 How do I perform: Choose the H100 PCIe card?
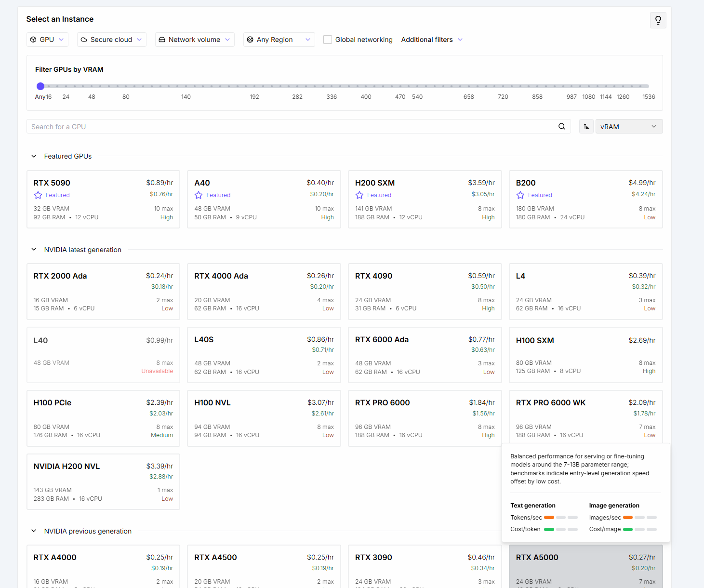(x=103, y=418)
